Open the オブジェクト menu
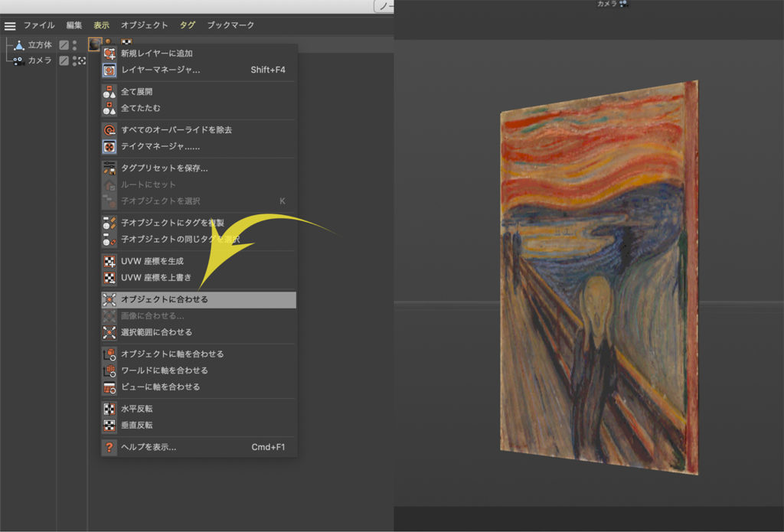784x532 pixels. pos(145,25)
